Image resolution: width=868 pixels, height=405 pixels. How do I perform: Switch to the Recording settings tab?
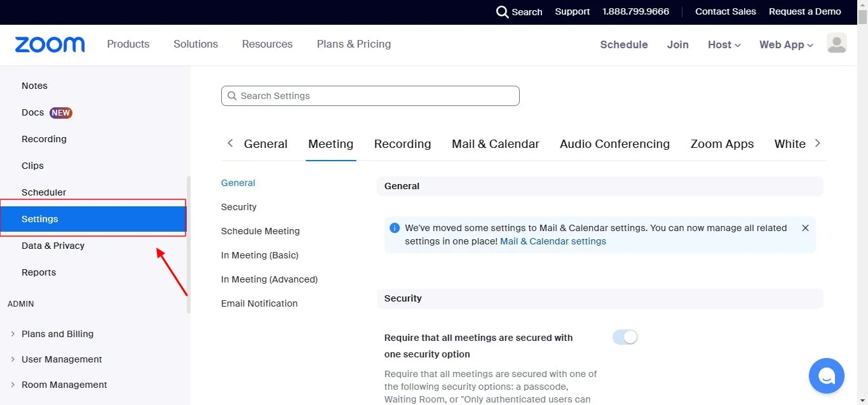pos(403,144)
